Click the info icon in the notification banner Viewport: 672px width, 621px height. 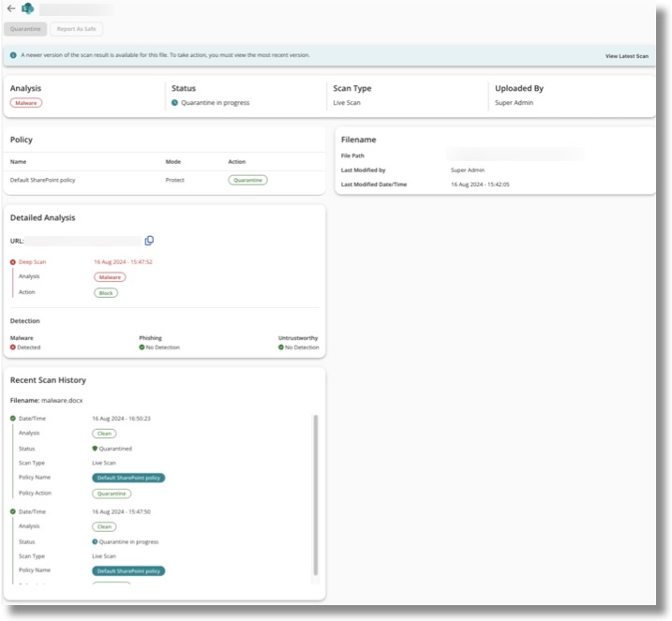point(13,55)
